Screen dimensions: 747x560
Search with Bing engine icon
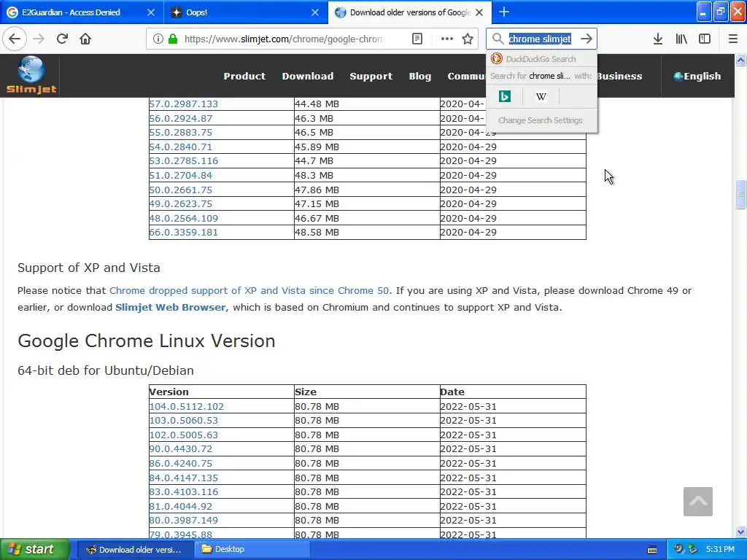pyautogui.click(x=505, y=97)
